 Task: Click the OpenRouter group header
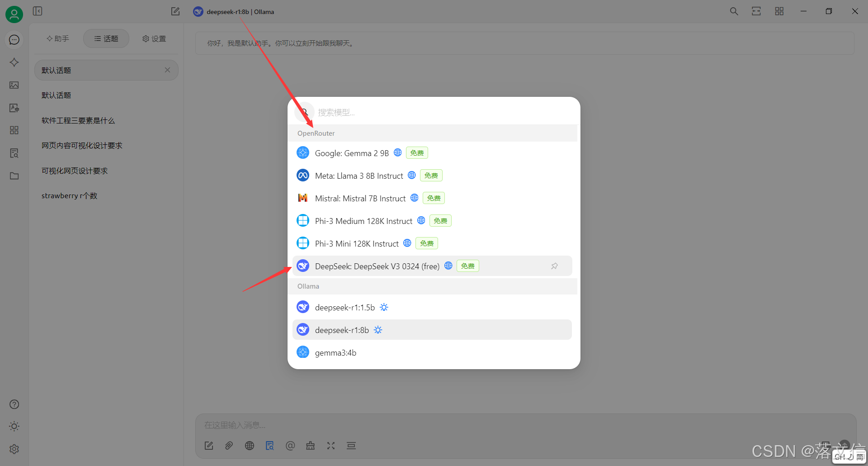click(432, 133)
